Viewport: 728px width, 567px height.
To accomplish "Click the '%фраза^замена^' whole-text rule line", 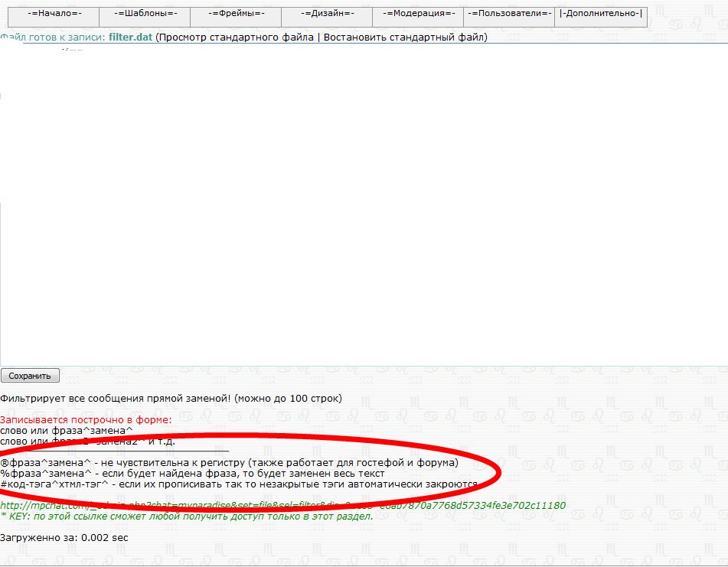I will (192, 473).
